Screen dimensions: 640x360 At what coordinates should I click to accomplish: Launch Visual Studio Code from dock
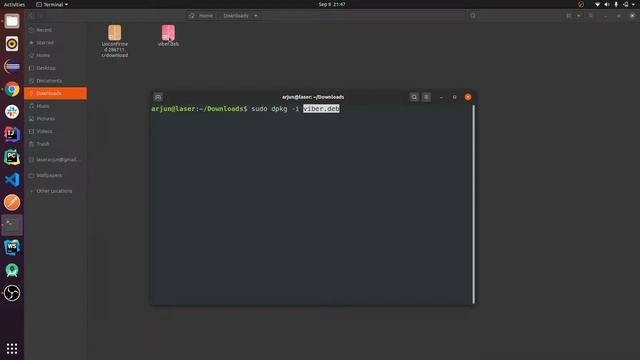click(12, 180)
